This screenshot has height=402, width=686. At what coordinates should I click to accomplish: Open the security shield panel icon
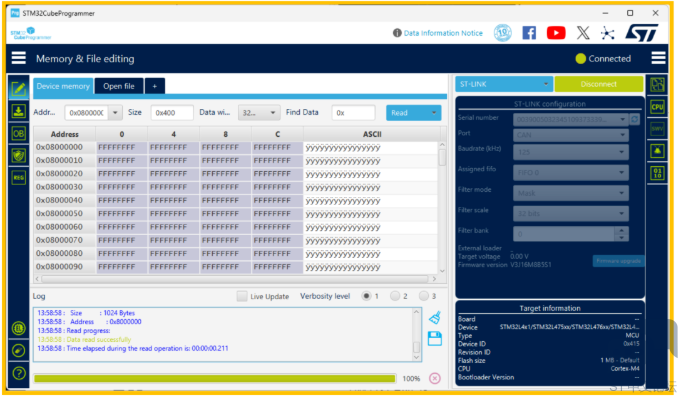(x=19, y=155)
